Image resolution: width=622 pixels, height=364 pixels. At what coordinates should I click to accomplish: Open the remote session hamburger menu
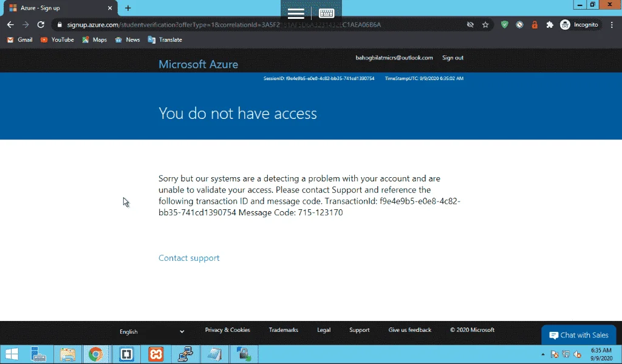coord(296,13)
